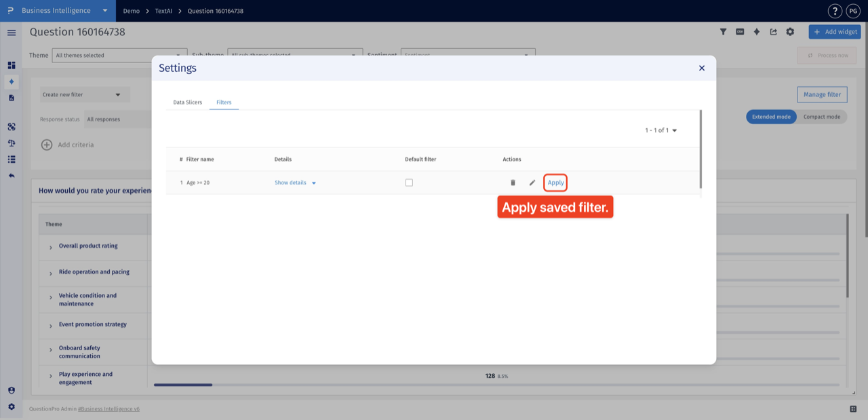Open the dashboard grid icon in sidebar
This screenshot has width=868, height=420.
tap(12, 65)
